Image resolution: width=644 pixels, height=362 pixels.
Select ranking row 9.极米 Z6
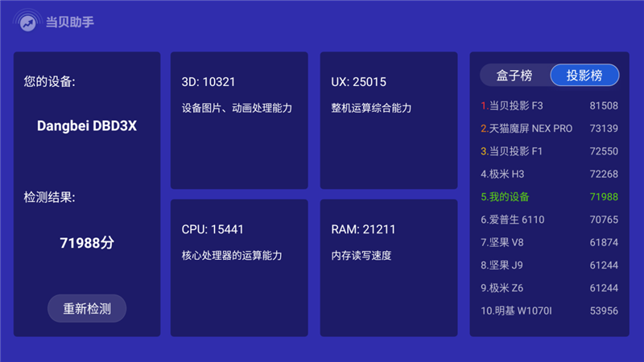pyautogui.click(x=549, y=288)
